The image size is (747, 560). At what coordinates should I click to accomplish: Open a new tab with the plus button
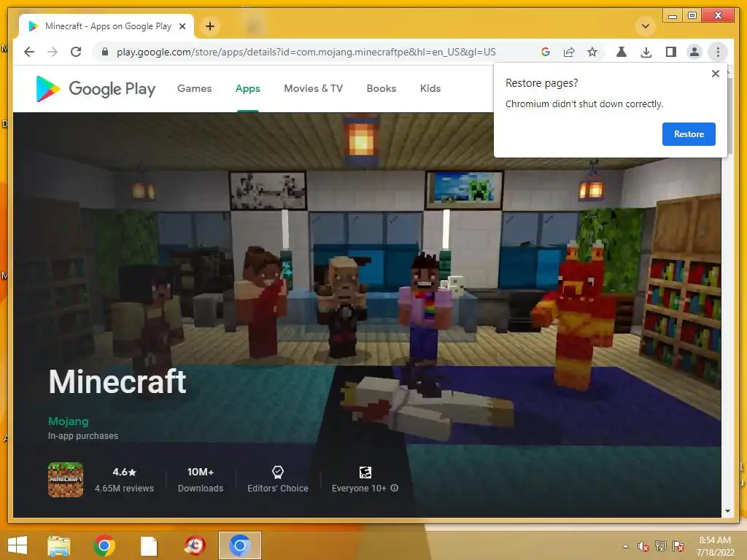[x=210, y=26]
